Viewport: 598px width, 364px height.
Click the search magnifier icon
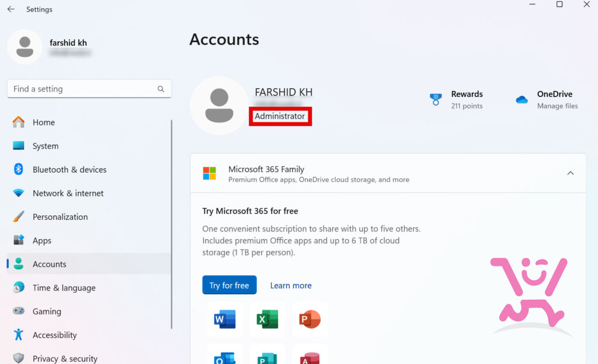[161, 89]
